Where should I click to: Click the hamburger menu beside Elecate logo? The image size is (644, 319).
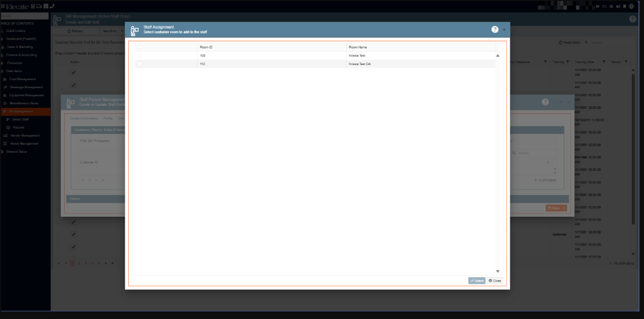3,6
